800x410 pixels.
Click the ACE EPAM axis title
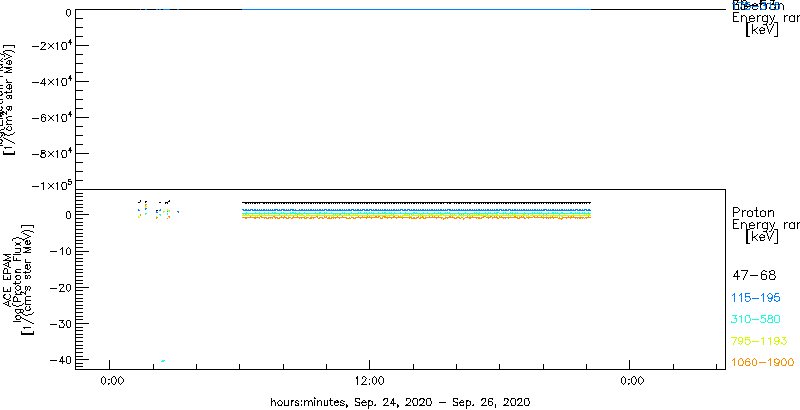click(x=9, y=278)
